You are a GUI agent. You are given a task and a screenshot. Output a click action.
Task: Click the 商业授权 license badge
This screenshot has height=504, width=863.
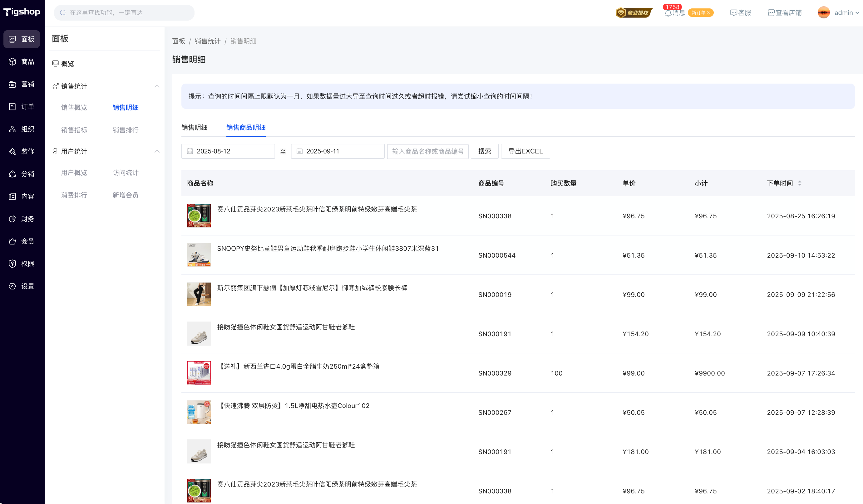(634, 13)
